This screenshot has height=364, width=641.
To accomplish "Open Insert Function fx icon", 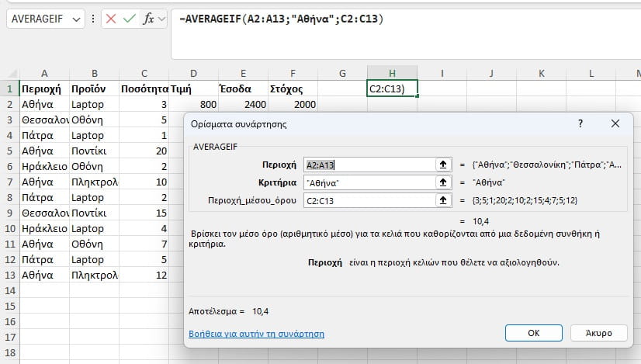I will 148,19.
